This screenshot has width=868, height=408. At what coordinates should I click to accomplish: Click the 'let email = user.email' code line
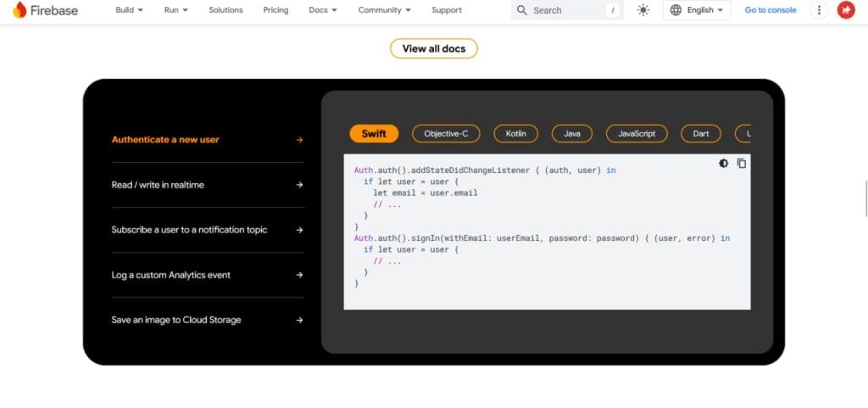click(426, 193)
